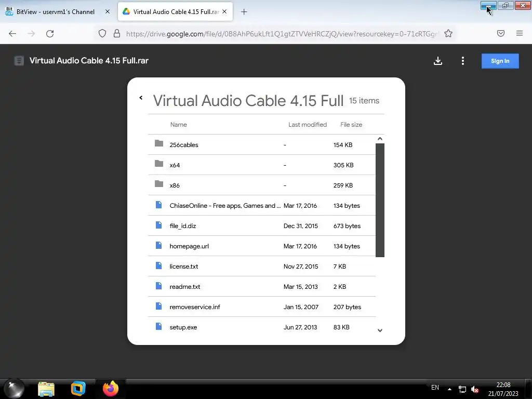Image resolution: width=532 pixels, height=399 pixels.
Task: Click the Jun 27, 2013 date cell
Action: tap(300, 327)
